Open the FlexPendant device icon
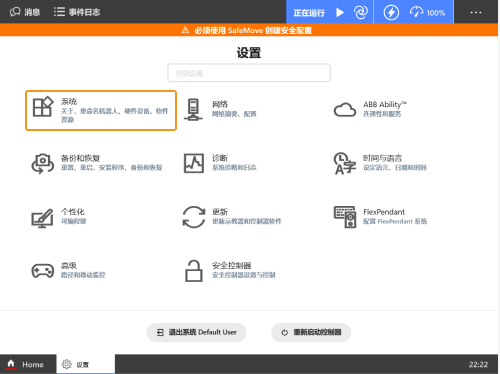 click(345, 217)
